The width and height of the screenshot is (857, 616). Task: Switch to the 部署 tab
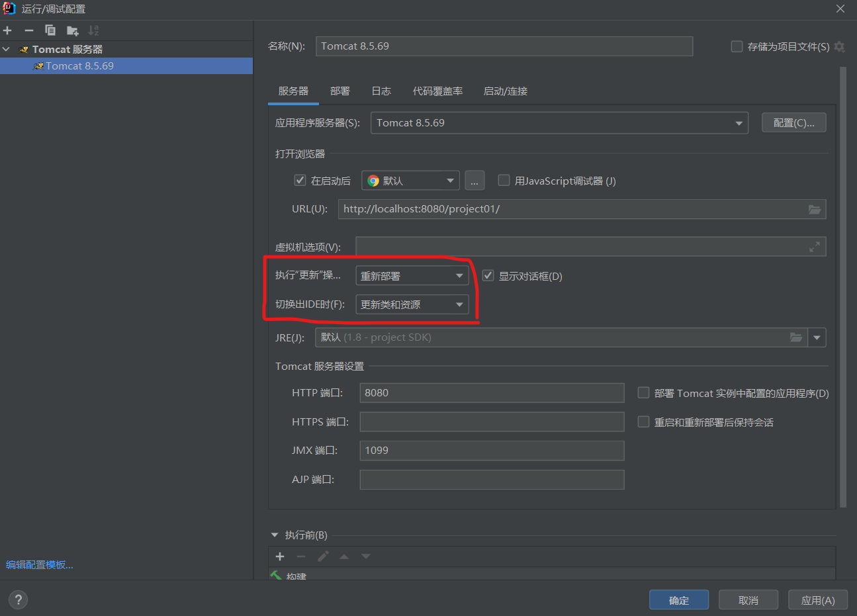(340, 91)
